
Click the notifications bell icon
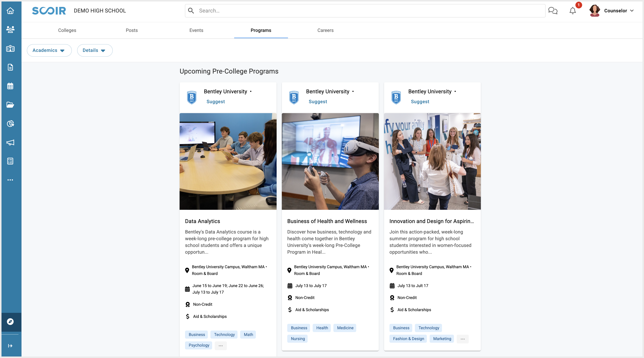pyautogui.click(x=572, y=11)
